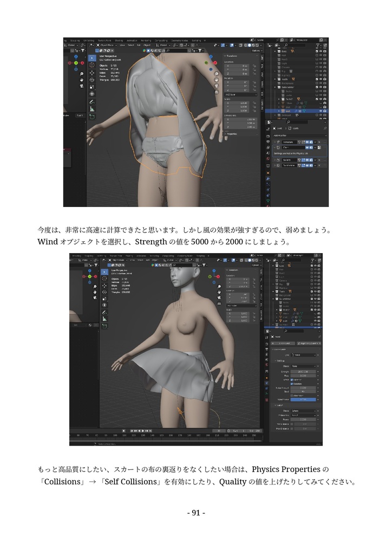The height and width of the screenshot is (555, 392).
Task: Enable the Max Distance checkbox in Falloff
Action: 292,429
